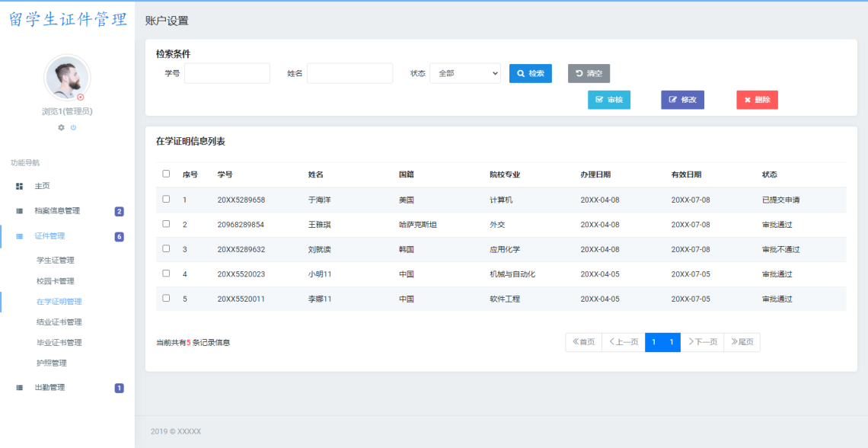This screenshot has width=868, height=448.
Task: Check the checkbox for row 5, 李娜11
Action: [x=165, y=299]
